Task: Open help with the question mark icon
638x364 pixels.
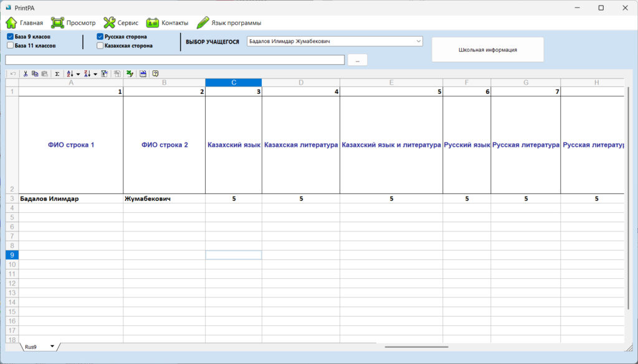Action: (155, 73)
